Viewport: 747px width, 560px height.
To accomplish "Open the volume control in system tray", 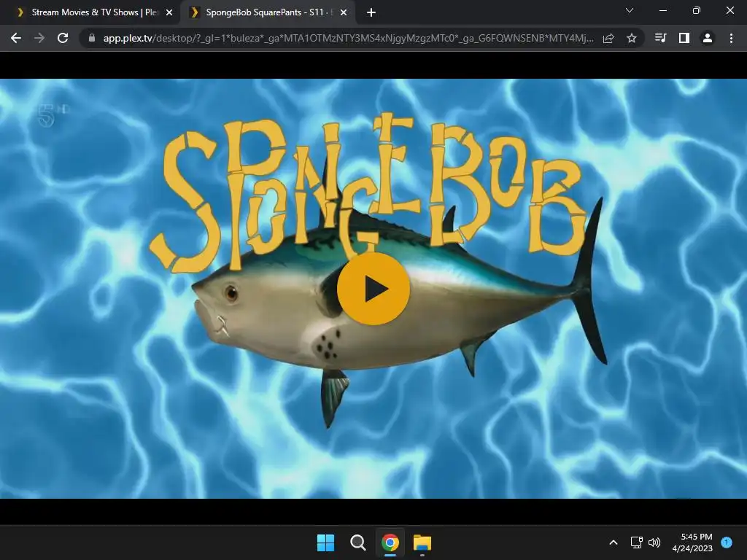I will (x=654, y=542).
